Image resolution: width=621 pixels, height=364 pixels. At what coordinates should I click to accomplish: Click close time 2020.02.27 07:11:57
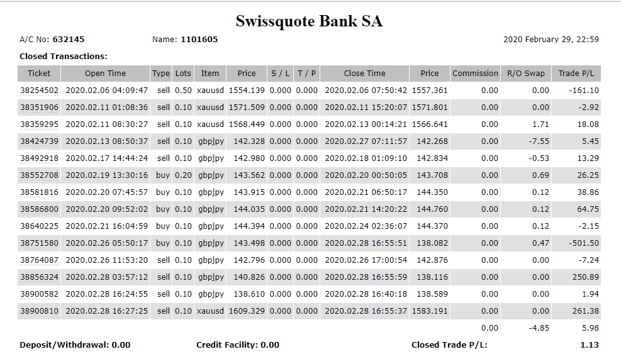(x=366, y=141)
